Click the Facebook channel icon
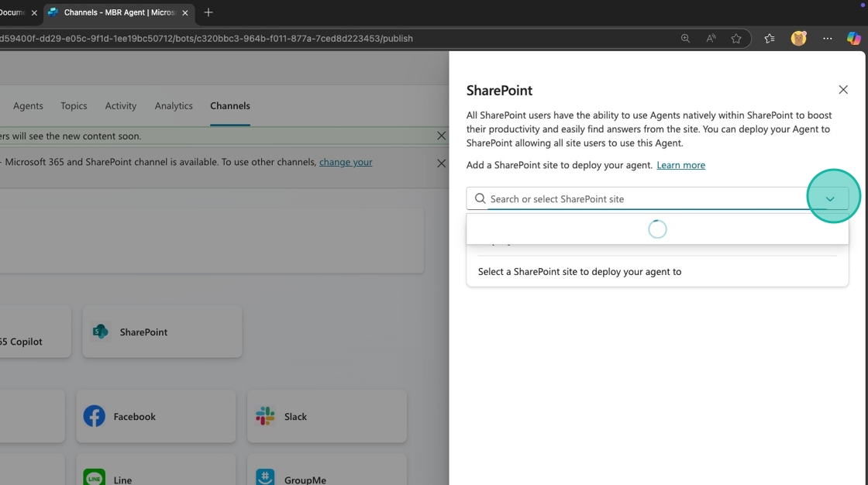The width and height of the screenshot is (868, 485). pos(95,416)
